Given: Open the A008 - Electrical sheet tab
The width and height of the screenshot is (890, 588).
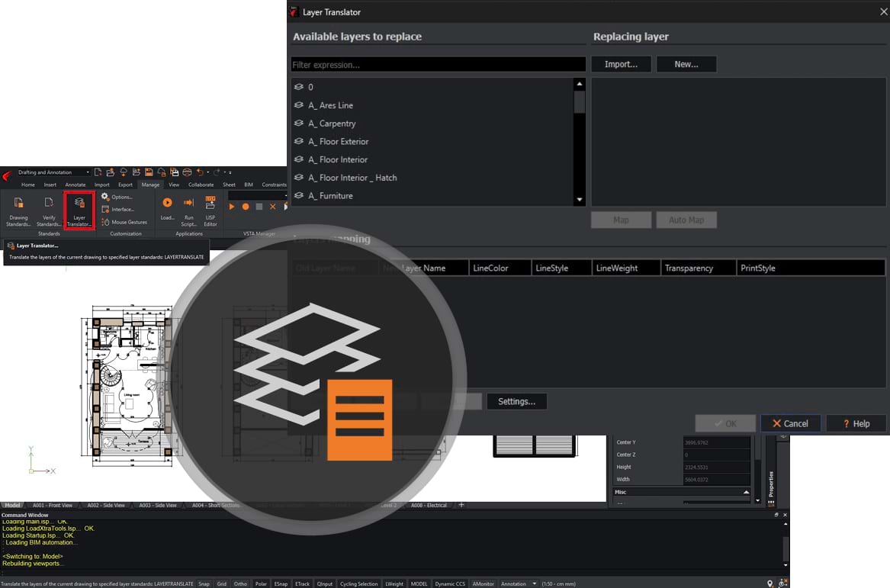Looking at the screenshot, I should click(429, 505).
